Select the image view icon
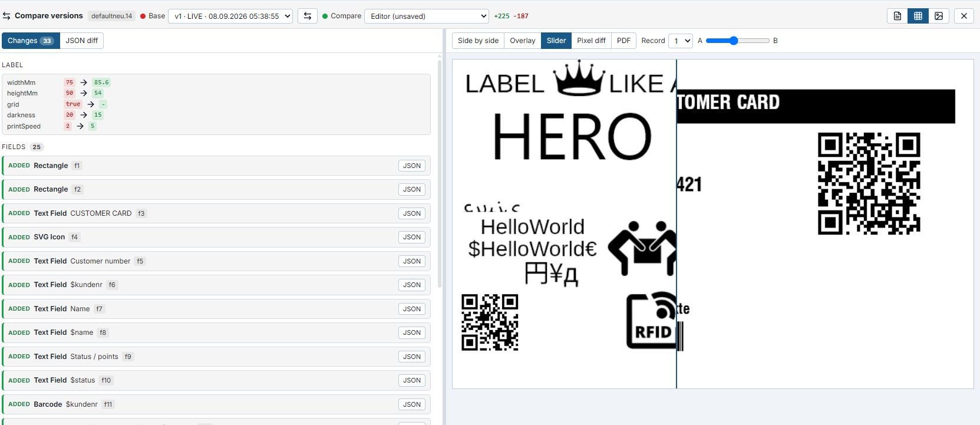 pyautogui.click(x=939, y=16)
